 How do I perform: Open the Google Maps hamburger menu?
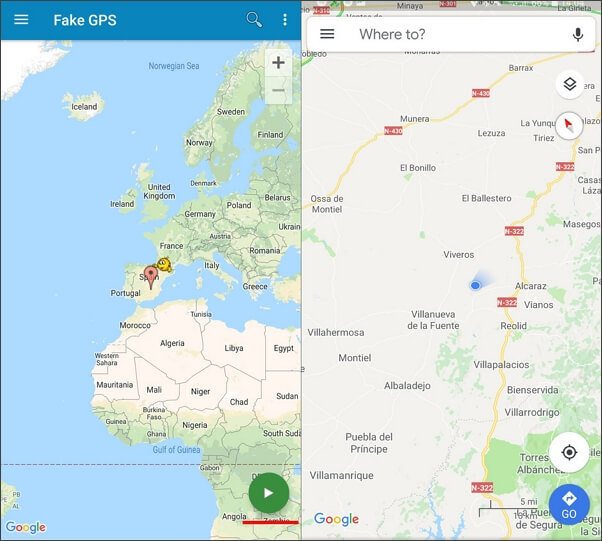[x=327, y=34]
